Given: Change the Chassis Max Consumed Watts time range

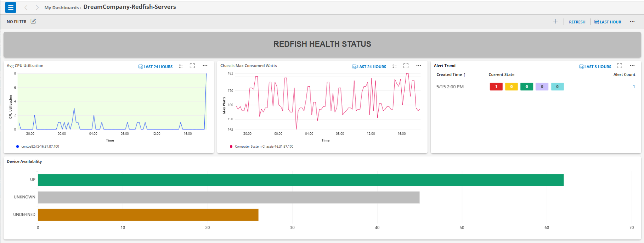Looking at the screenshot, I should click(369, 67).
